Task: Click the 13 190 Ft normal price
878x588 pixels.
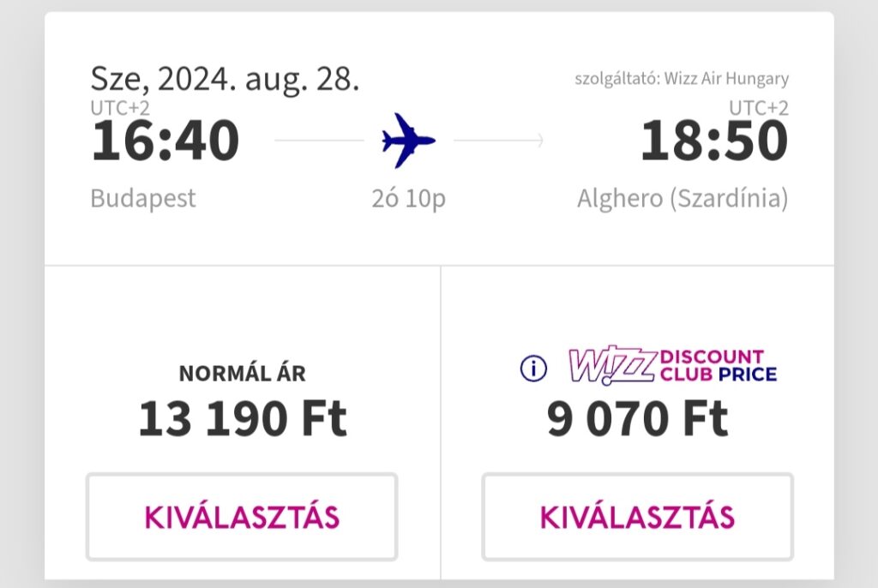Action: pyautogui.click(x=243, y=418)
